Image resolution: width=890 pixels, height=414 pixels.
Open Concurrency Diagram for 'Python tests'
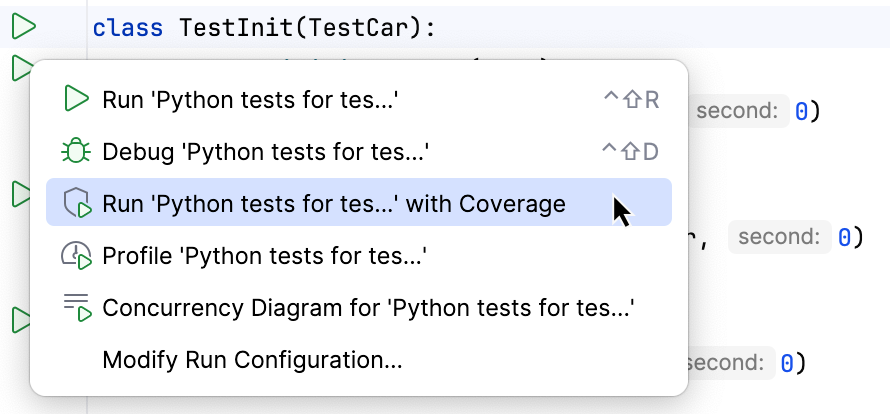point(369,307)
